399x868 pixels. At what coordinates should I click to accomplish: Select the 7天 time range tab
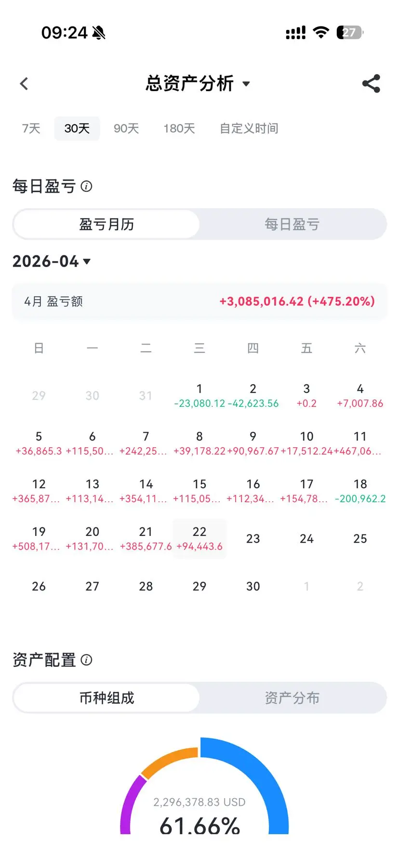pyautogui.click(x=31, y=129)
